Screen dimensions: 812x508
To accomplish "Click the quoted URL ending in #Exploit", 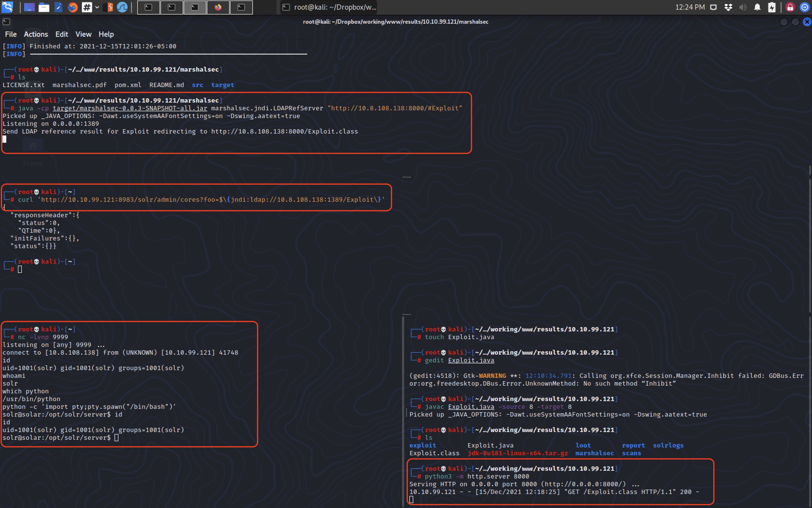I will [395, 108].
